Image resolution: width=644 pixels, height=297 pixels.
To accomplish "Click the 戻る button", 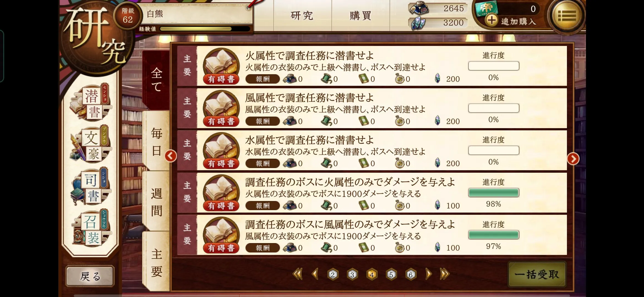I will click(90, 276).
